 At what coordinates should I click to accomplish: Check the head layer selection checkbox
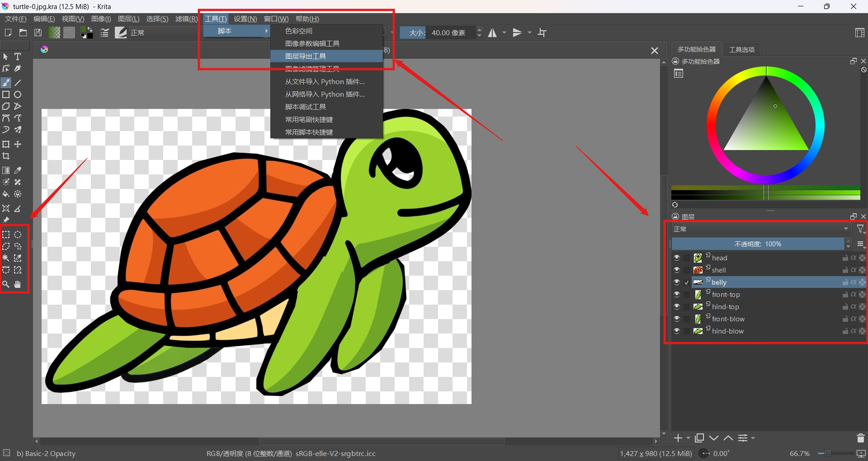tap(687, 258)
